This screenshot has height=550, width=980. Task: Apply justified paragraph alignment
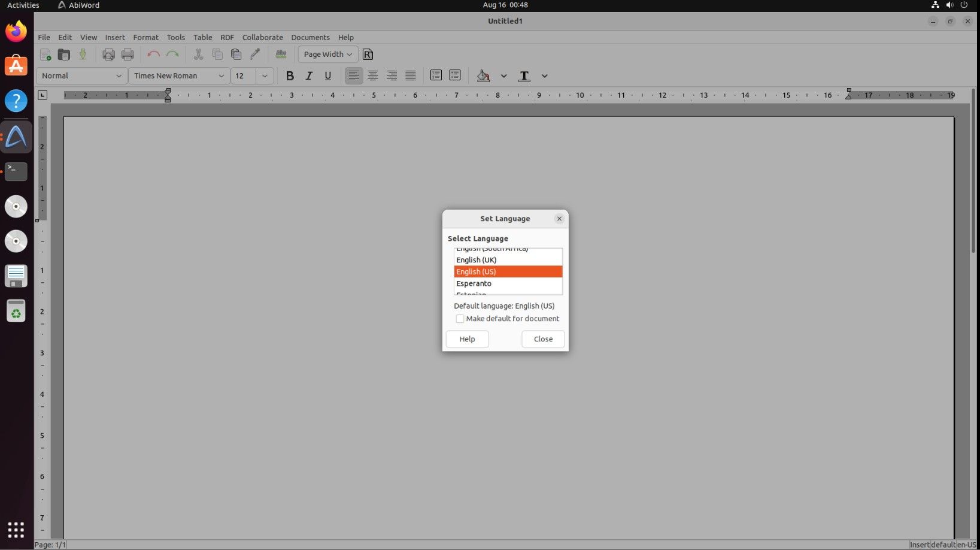click(410, 75)
